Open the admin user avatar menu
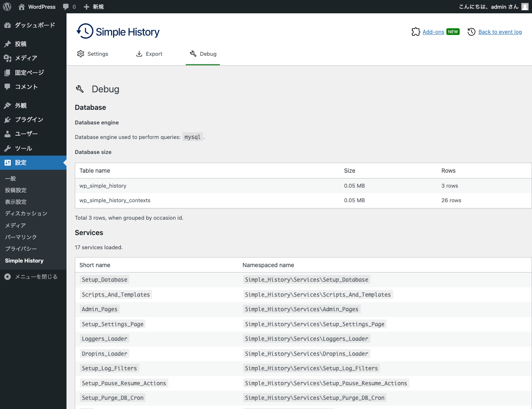This screenshot has height=409, width=532. 525,7
